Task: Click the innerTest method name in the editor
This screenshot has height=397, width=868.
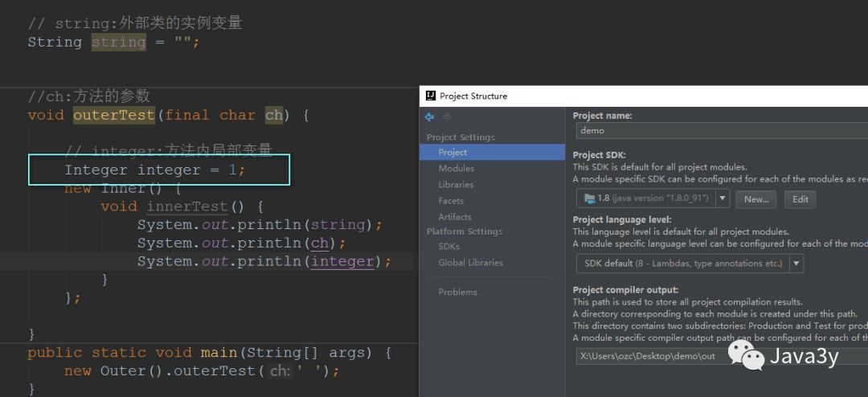Action: tap(187, 207)
